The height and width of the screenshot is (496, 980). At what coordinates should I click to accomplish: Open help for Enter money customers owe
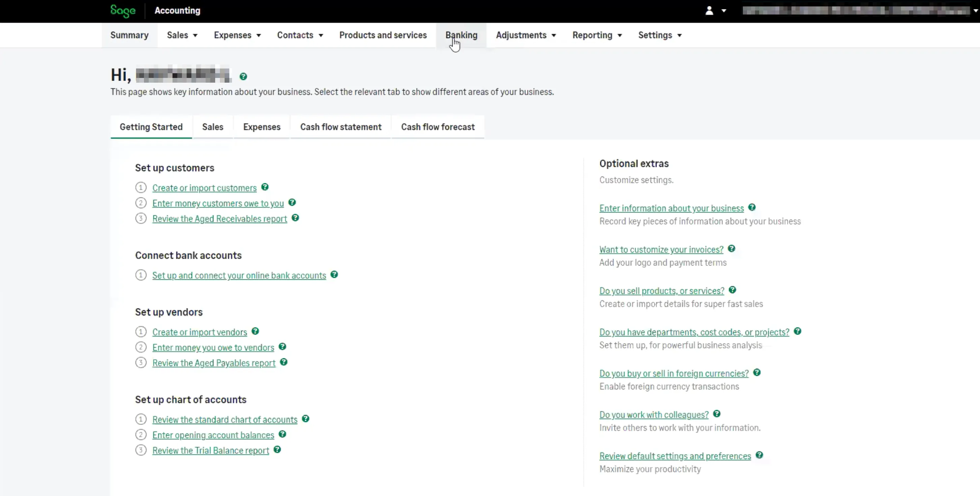pos(292,202)
